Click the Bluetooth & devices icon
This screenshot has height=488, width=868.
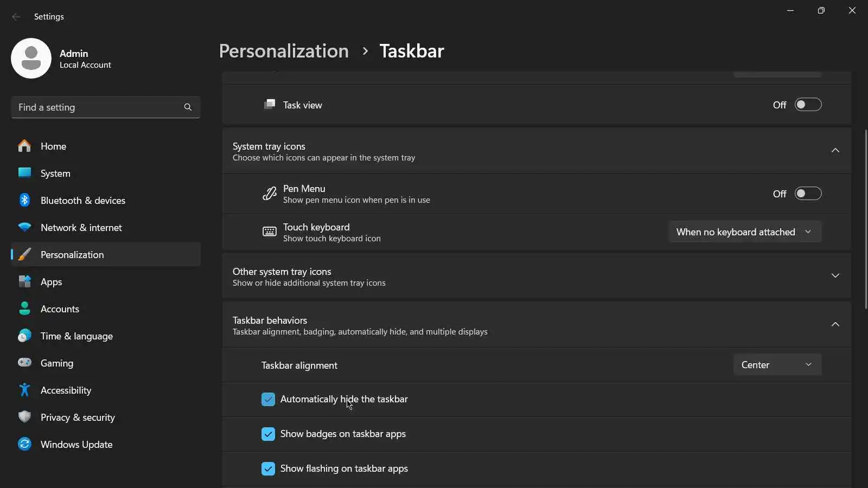click(24, 200)
